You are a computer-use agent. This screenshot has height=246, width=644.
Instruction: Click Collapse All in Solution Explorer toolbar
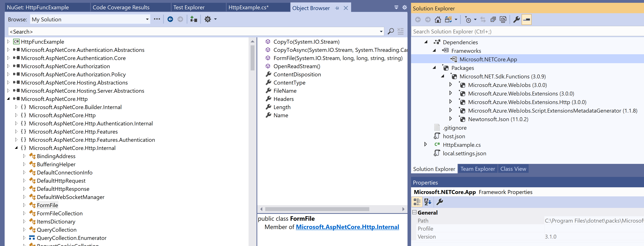493,19
